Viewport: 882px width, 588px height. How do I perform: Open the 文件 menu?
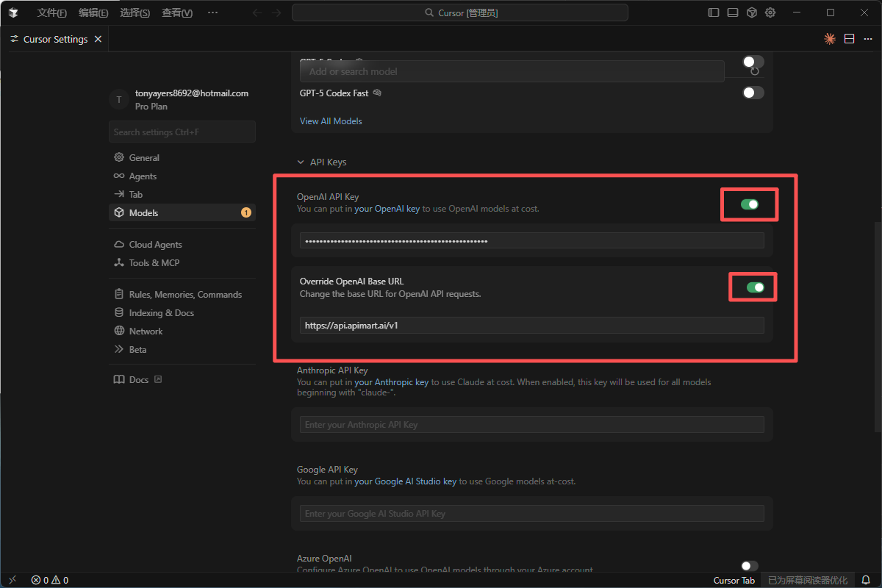pyautogui.click(x=52, y=12)
